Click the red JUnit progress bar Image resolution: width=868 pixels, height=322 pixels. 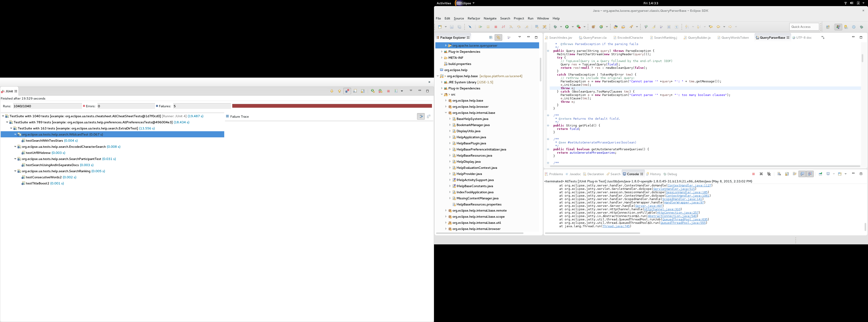(x=332, y=106)
